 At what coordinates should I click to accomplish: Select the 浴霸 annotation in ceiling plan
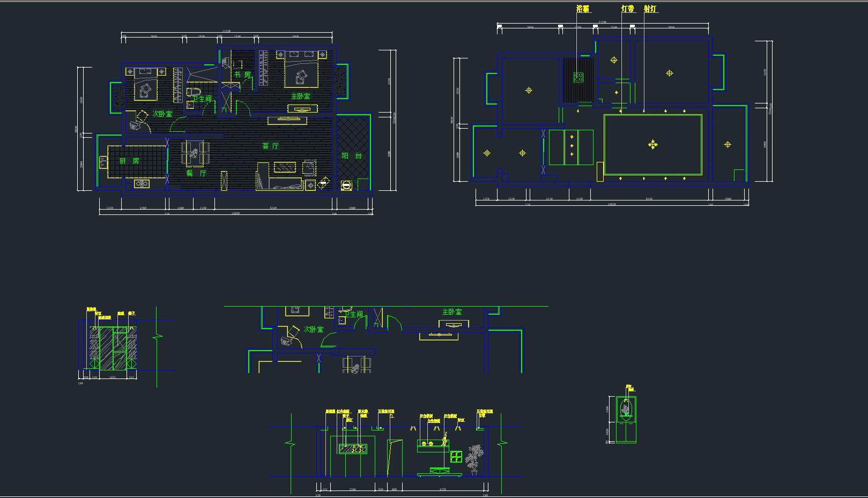583,9
